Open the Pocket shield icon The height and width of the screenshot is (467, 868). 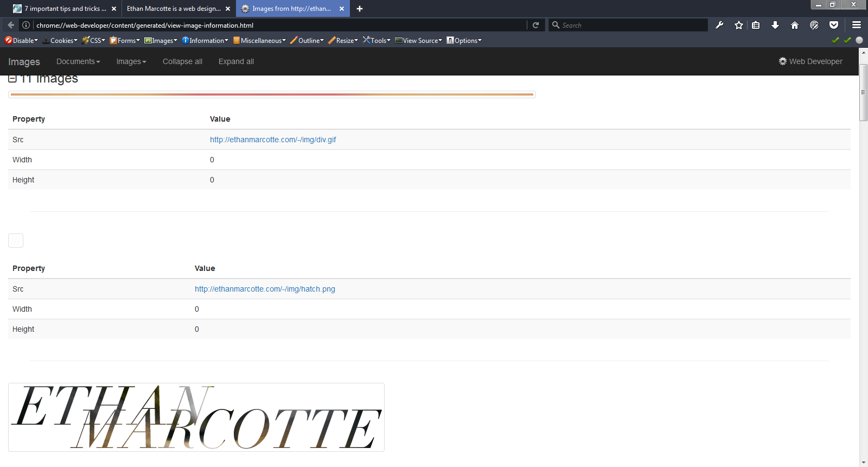click(834, 25)
